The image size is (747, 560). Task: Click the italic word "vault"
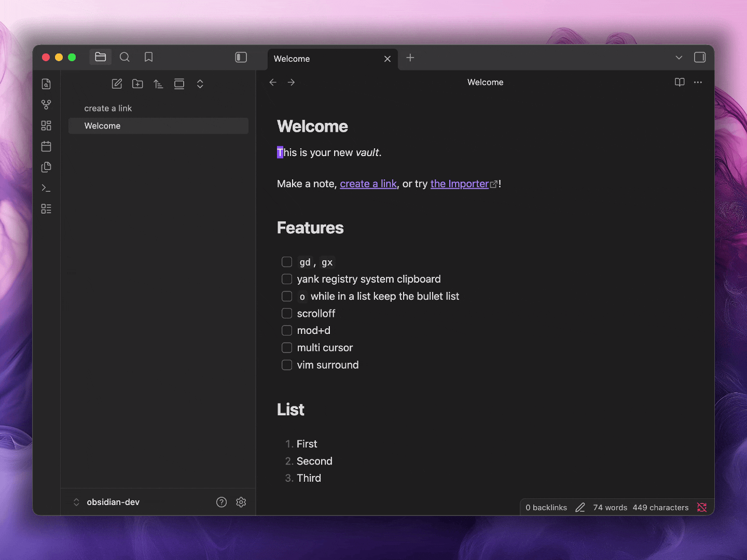[x=367, y=153]
